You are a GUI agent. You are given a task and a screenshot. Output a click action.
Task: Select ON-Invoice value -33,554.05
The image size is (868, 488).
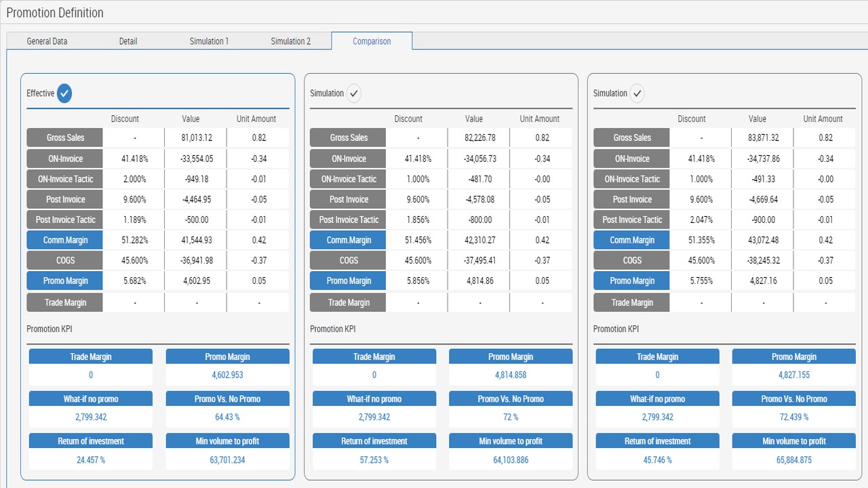195,159
